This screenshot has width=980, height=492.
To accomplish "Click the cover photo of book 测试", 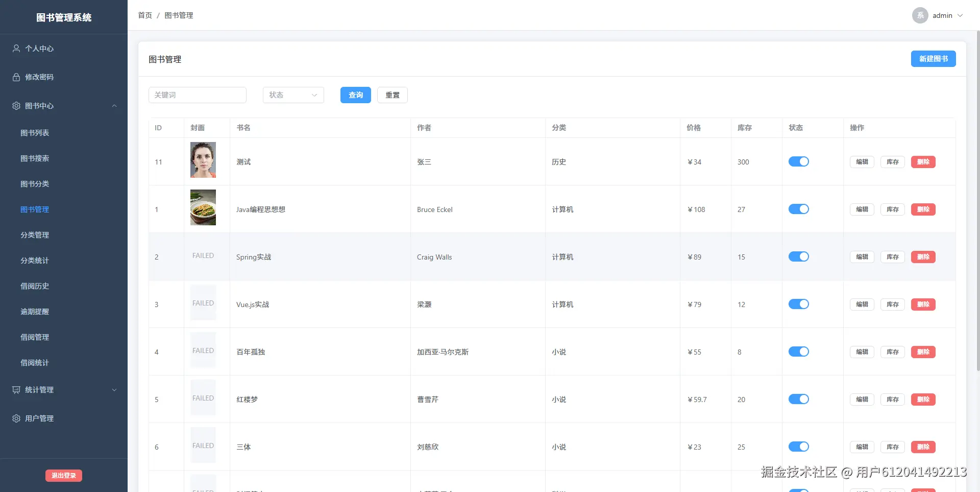I will coord(203,160).
